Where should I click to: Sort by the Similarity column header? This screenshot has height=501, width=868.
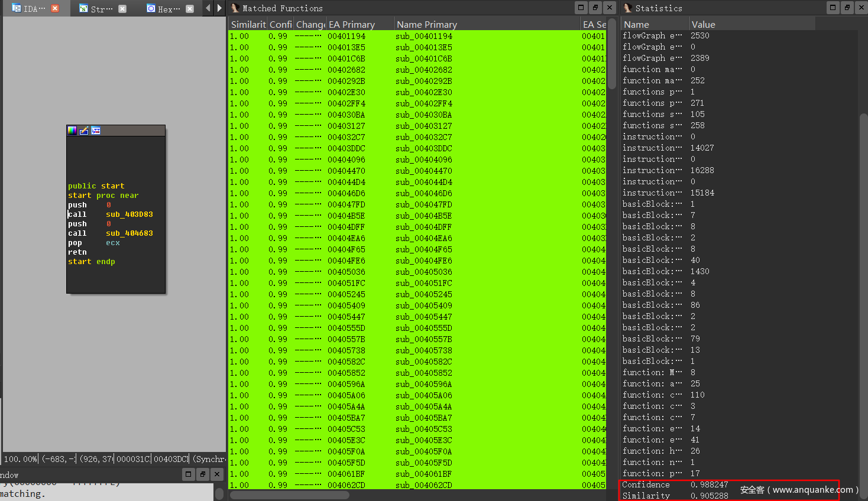click(x=248, y=24)
